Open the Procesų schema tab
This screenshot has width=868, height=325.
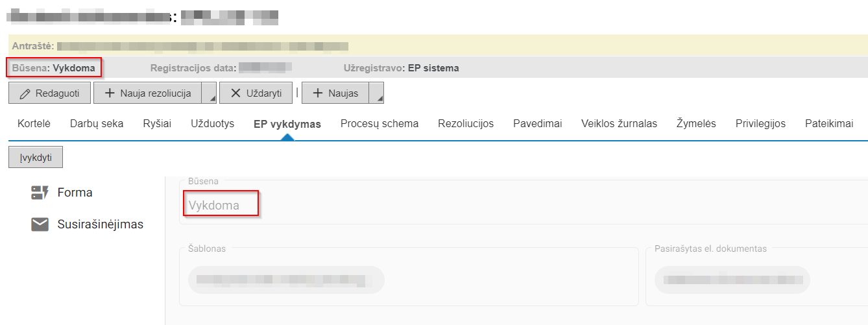(380, 123)
